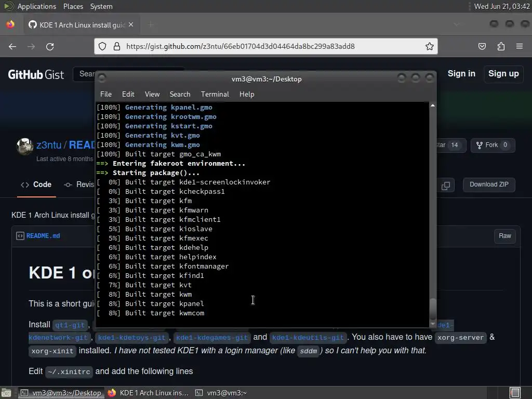Click the Firefox back arrow
This screenshot has width=532, height=399.
coord(12,46)
